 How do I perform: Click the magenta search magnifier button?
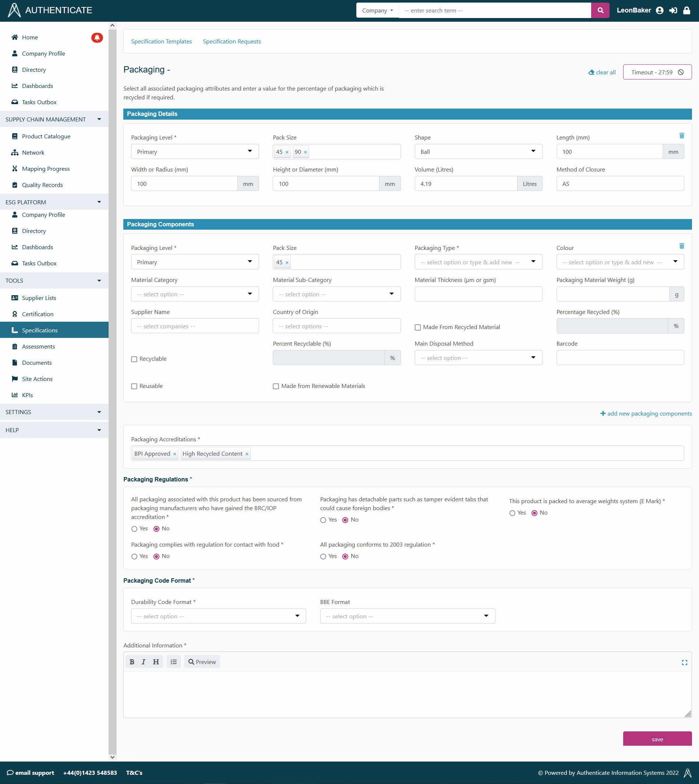(600, 10)
